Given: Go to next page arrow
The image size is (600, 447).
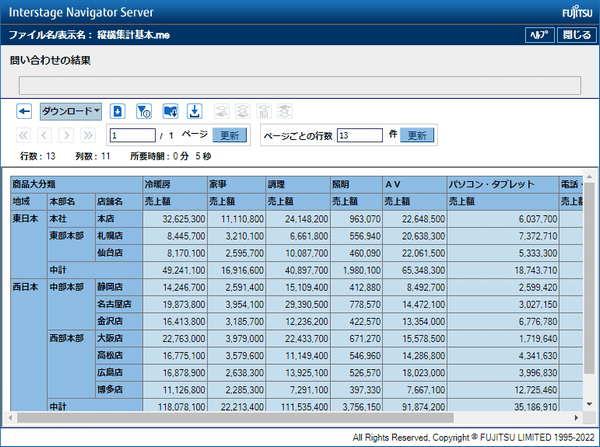Looking at the screenshot, I should 66,135.
